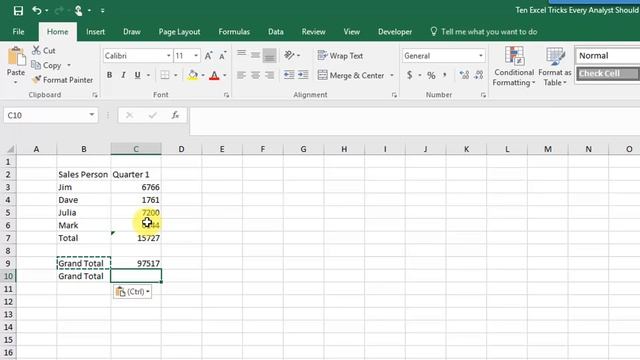
Task: Open Number dialog launcher
Action: [483, 95]
